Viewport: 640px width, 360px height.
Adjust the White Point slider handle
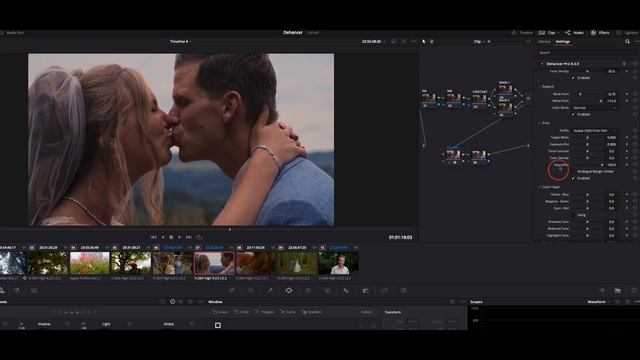coord(600,101)
